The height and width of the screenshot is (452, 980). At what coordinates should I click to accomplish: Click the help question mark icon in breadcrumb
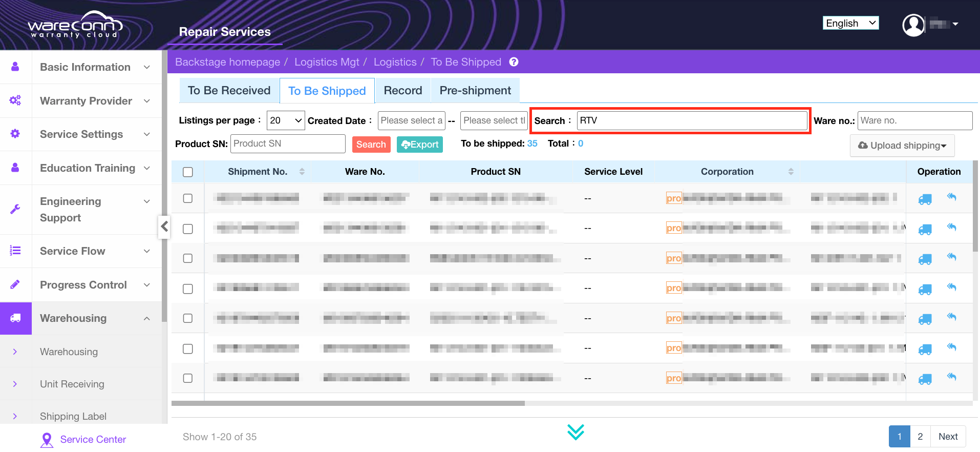[514, 62]
